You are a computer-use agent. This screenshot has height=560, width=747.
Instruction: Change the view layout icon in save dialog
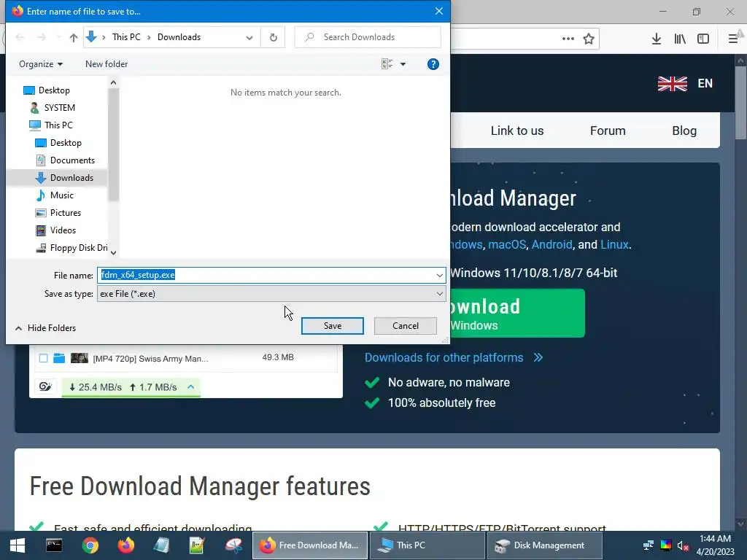coord(387,64)
